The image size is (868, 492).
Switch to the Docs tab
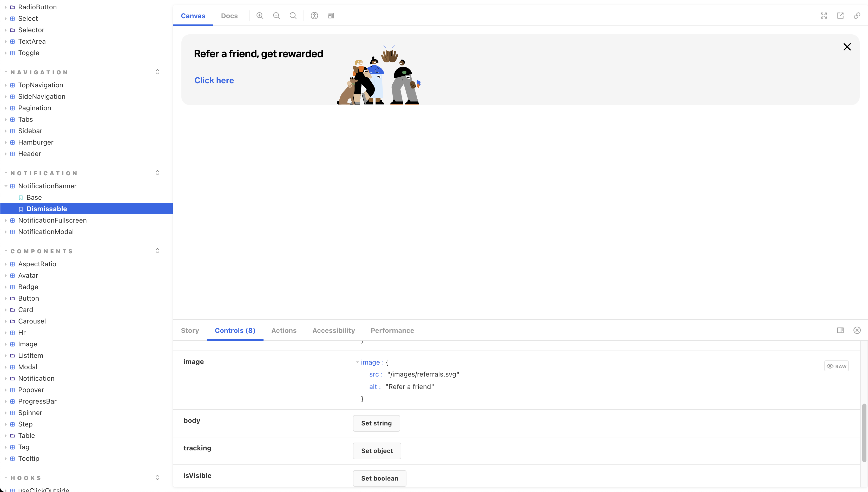229,16
